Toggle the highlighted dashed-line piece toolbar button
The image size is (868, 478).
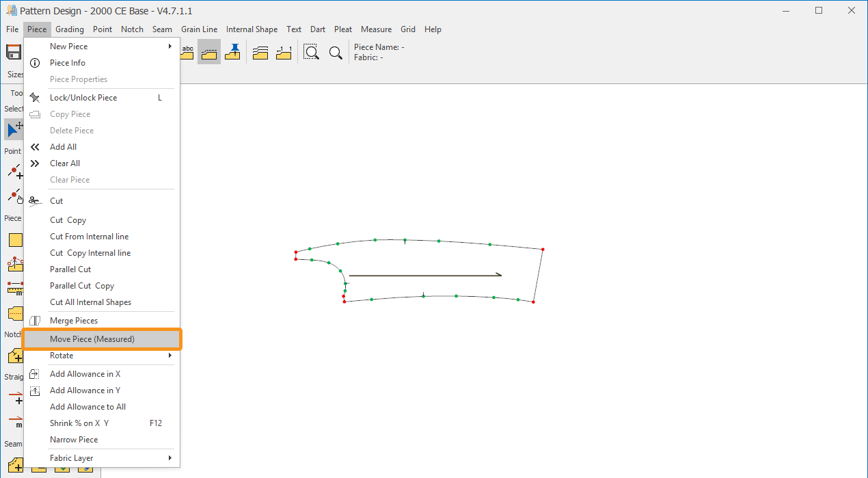209,53
